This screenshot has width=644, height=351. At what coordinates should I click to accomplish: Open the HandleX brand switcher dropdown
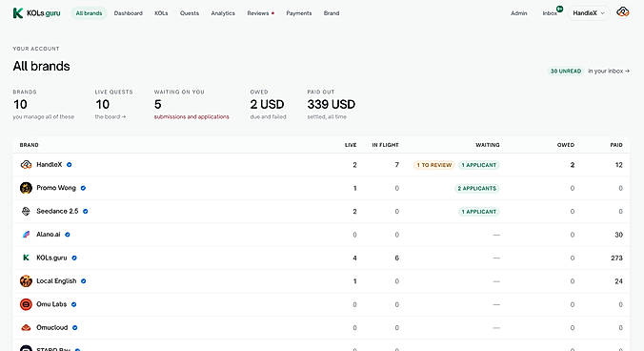(x=589, y=13)
